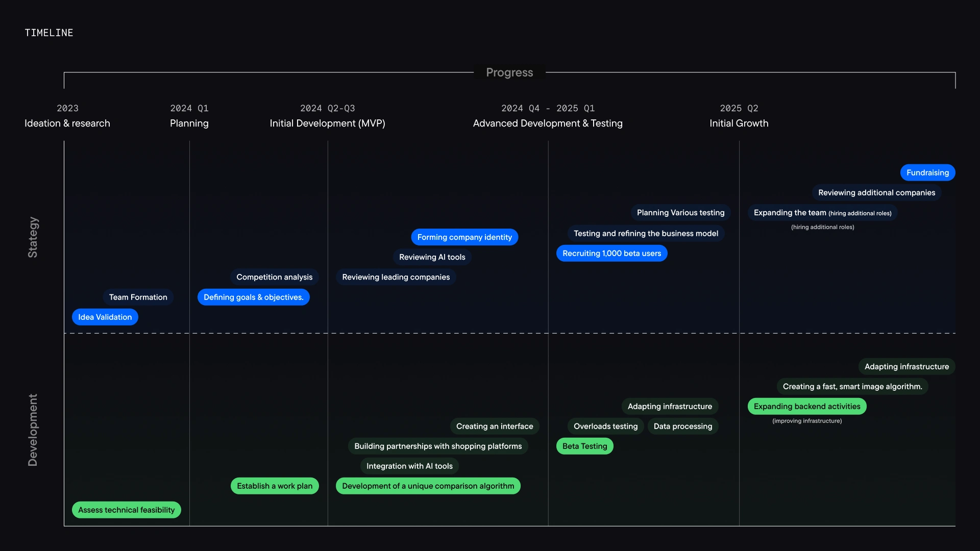The width and height of the screenshot is (980, 551).
Task: Select the Initial Development (MVP) phase heading
Action: [x=327, y=123]
